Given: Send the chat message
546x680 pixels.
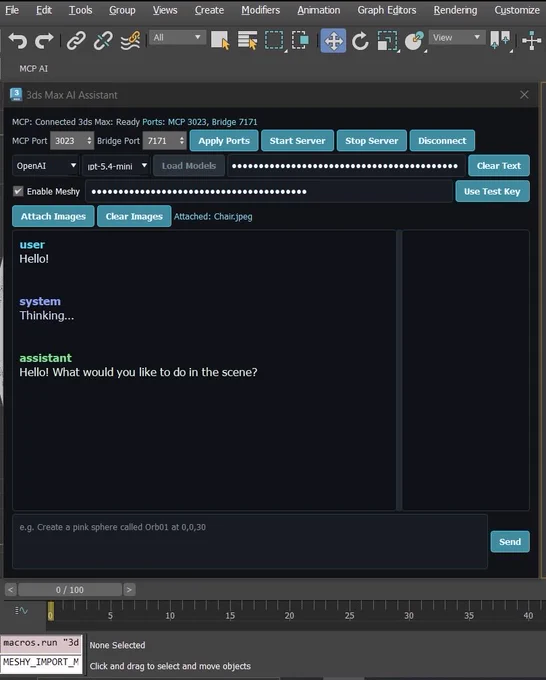Looking at the screenshot, I should (x=510, y=542).
